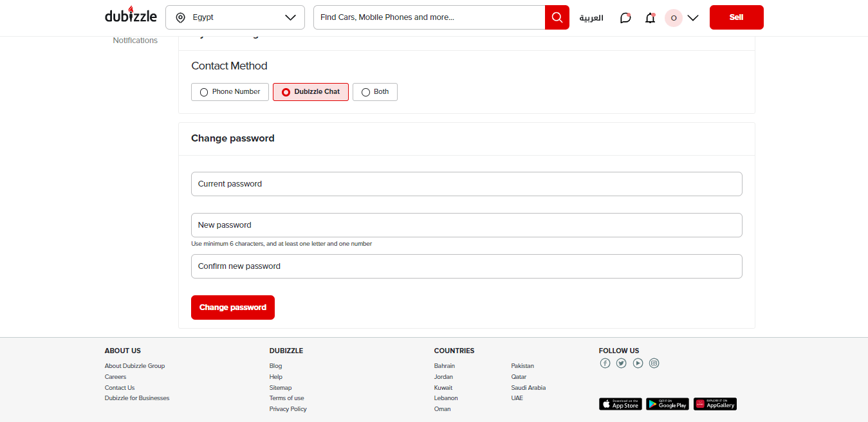Switch to the Notifications section
This screenshot has height=422, width=868.
pyautogui.click(x=135, y=40)
